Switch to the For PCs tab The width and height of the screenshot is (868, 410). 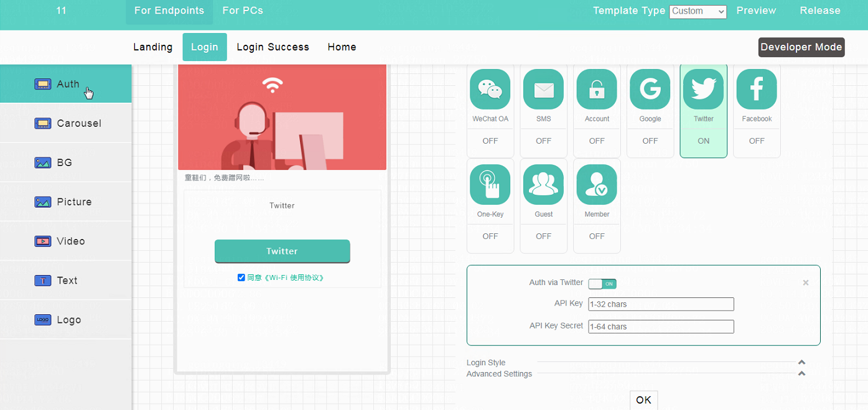(243, 11)
